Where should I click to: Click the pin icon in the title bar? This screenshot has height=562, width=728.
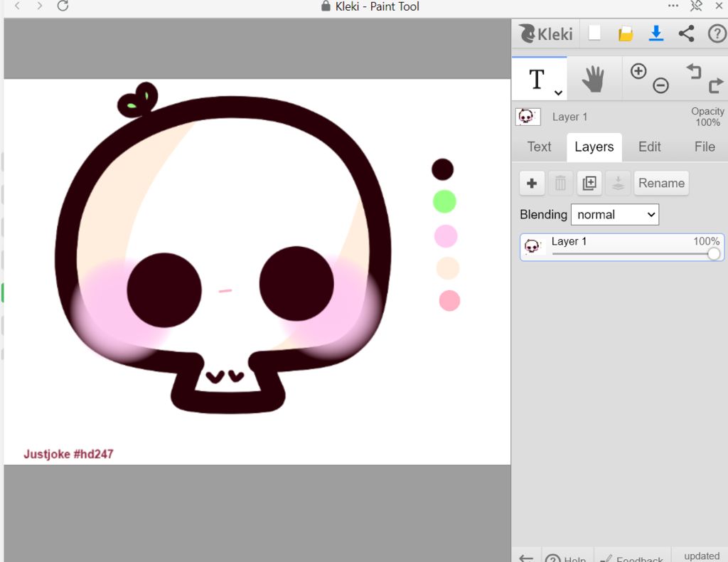[x=696, y=6]
